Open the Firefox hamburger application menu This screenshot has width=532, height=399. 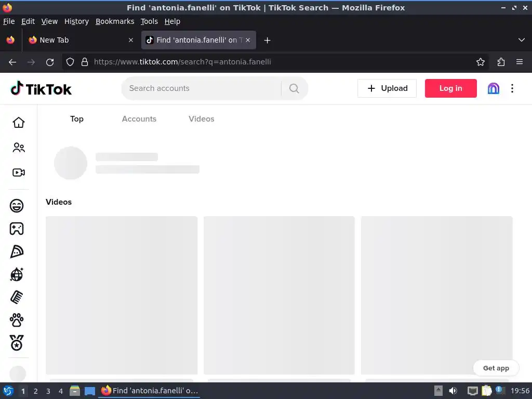click(520, 62)
